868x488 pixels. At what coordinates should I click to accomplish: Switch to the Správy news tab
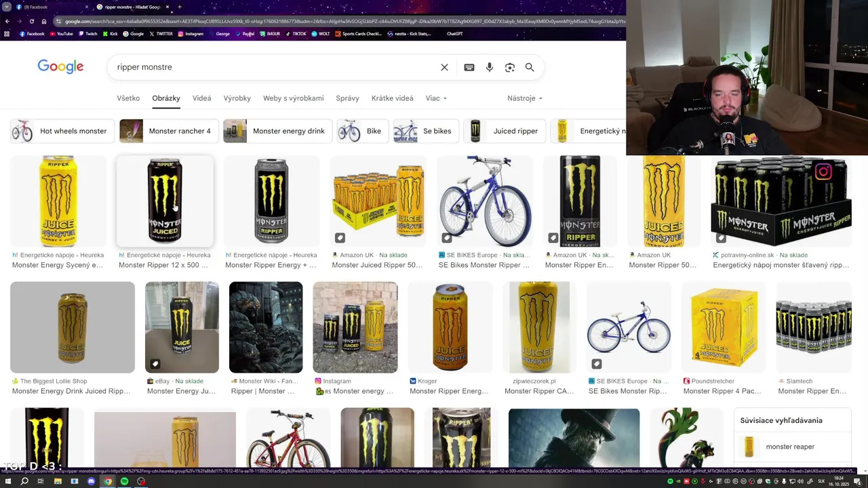(x=347, y=98)
